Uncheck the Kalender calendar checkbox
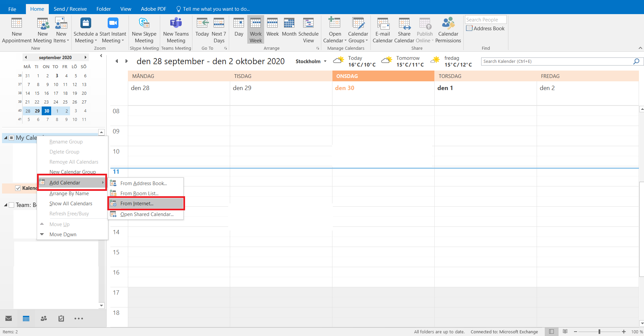 click(18, 188)
